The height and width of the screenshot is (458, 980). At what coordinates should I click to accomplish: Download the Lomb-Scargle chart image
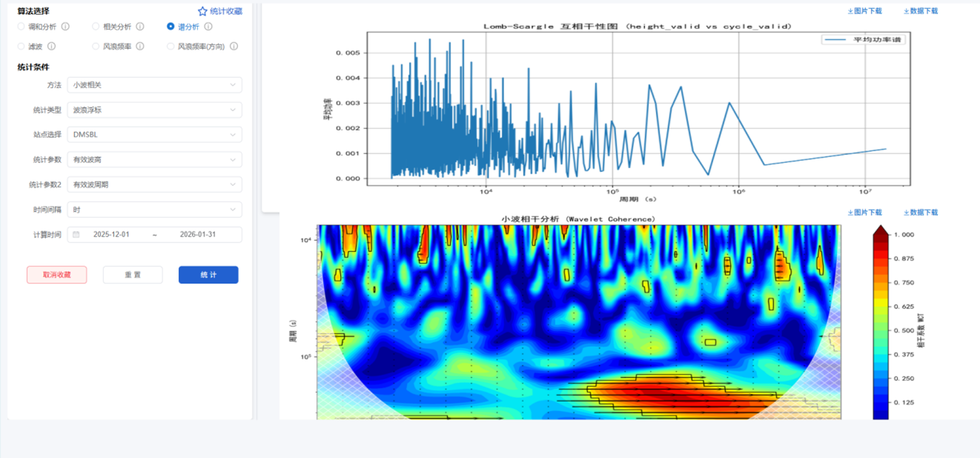(864, 11)
